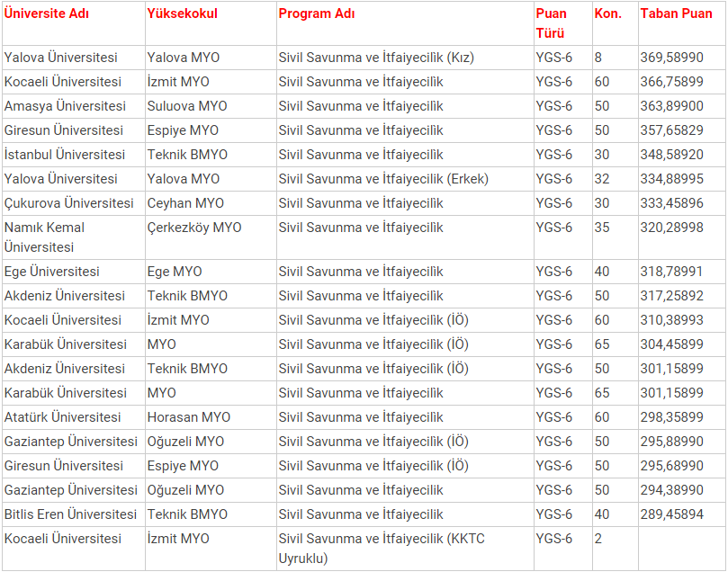728x572 pixels.
Task: Click the base score 357,65829
Action: click(672, 130)
